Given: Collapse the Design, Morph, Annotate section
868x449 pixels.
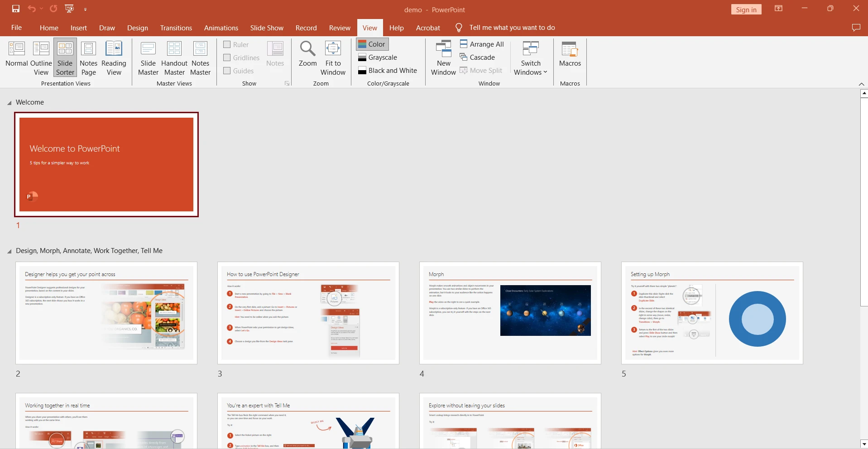Looking at the screenshot, I should point(10,251).
